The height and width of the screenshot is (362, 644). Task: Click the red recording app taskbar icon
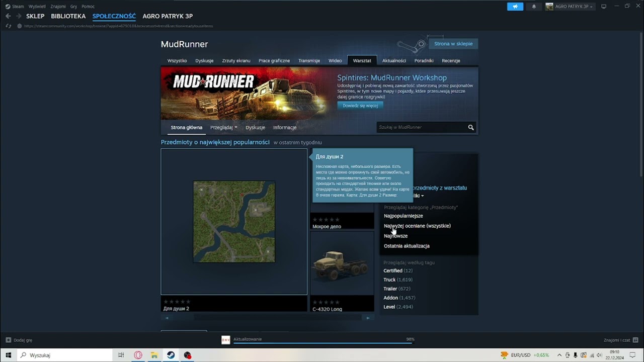[x=188, y=355]
